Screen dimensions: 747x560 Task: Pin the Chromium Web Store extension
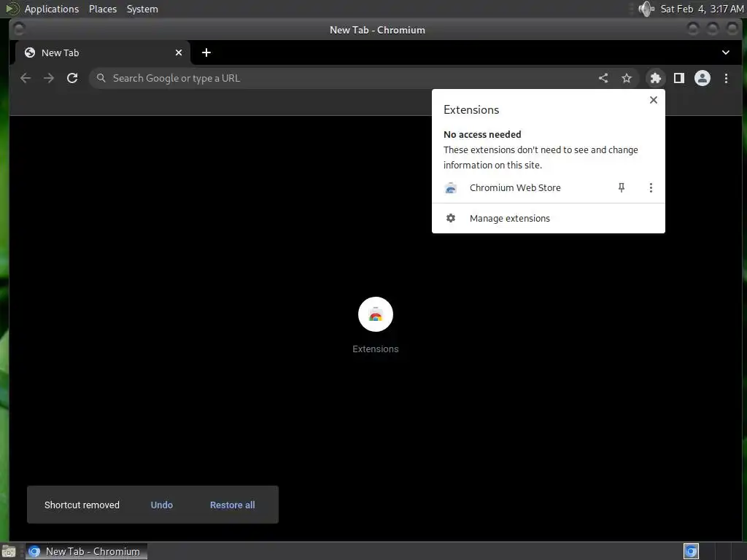[x=622, y=187]
